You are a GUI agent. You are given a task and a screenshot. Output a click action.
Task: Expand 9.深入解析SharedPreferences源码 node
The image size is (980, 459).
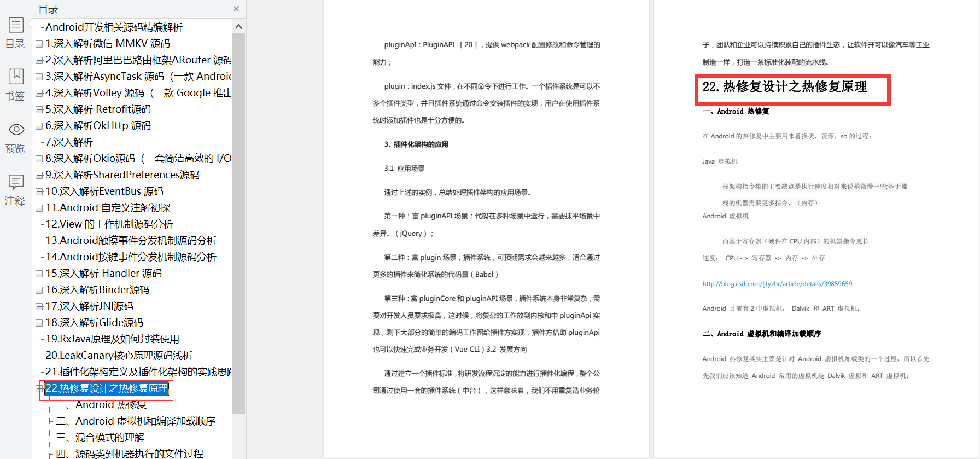(39, 175)
